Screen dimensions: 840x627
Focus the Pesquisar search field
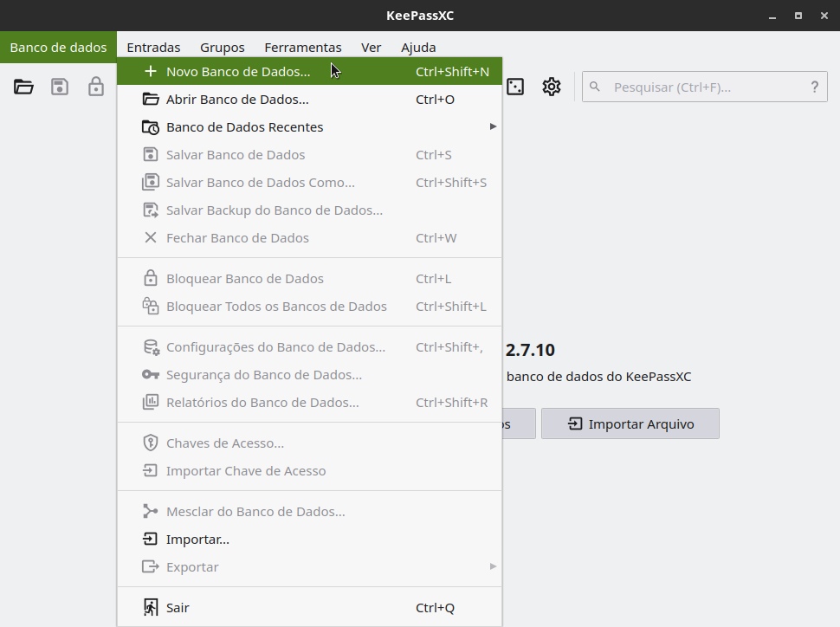coord(704,87)
